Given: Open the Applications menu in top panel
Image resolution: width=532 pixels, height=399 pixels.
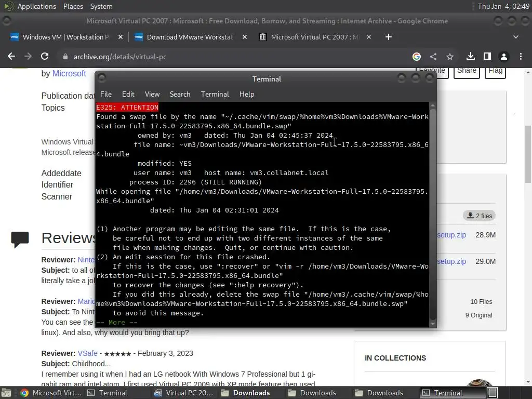Looking at the screenshot, I should click(x=37, y=6).
